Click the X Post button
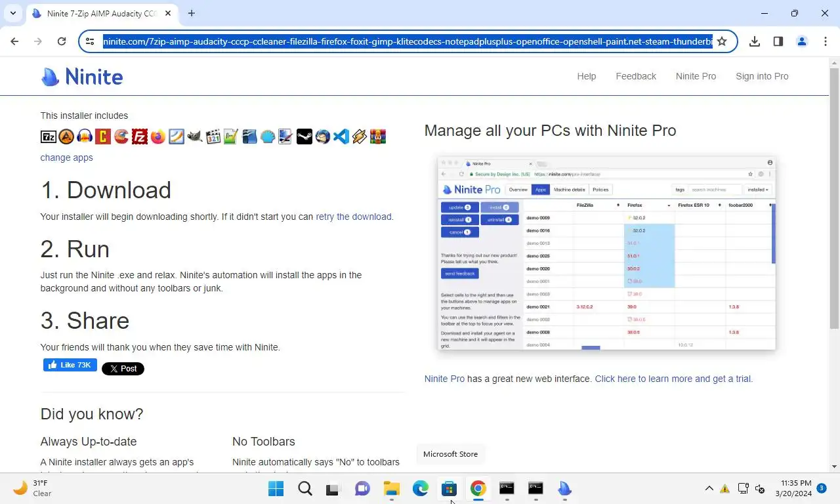The height and width of the screenshot is (504, 840). pos(123,369)
